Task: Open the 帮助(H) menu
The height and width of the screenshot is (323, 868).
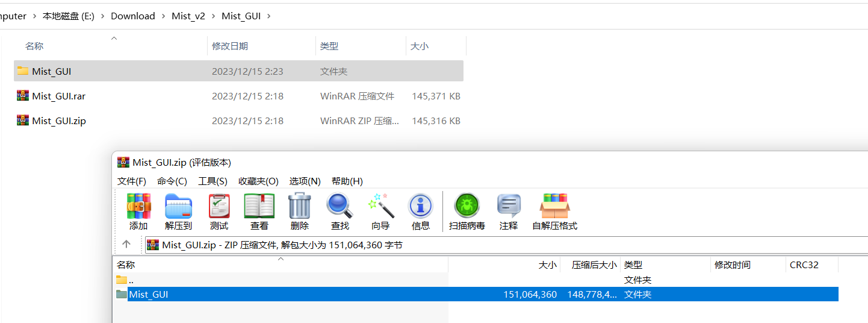Action: (347, 181)
